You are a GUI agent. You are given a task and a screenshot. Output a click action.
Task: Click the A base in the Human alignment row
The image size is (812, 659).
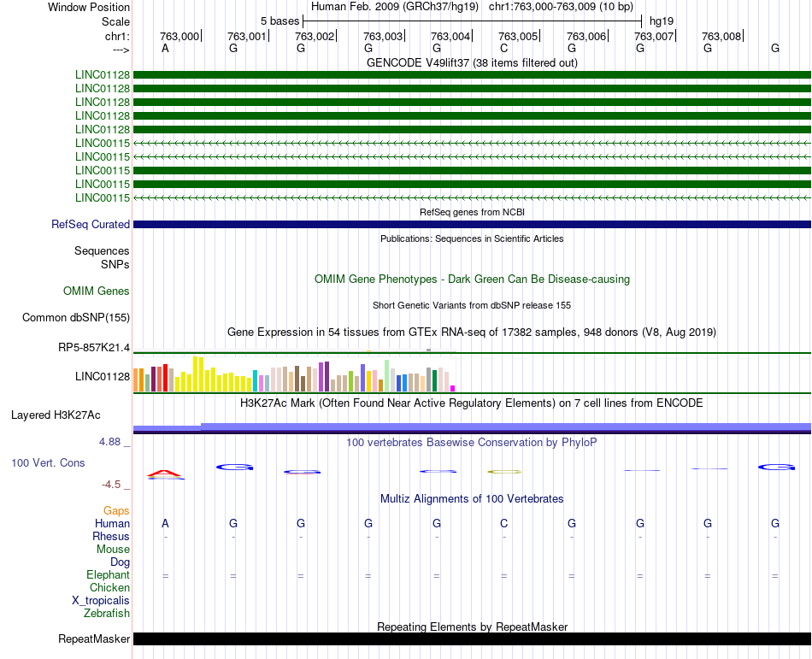165,523
